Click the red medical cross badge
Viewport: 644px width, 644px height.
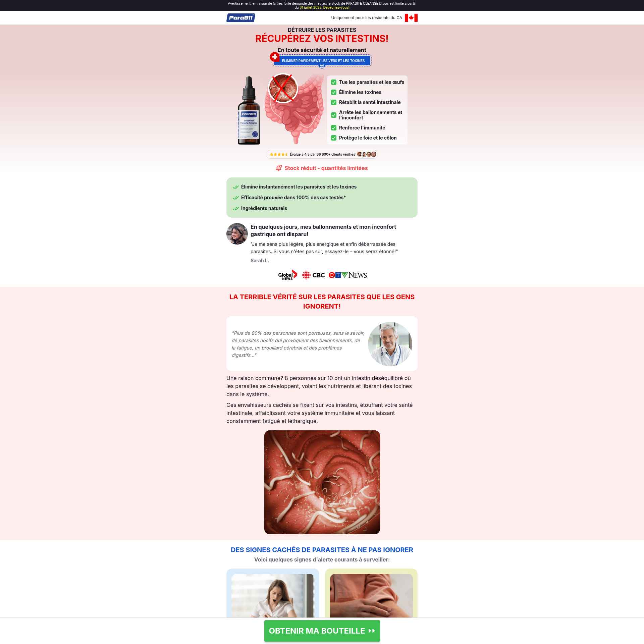(275, 57)
